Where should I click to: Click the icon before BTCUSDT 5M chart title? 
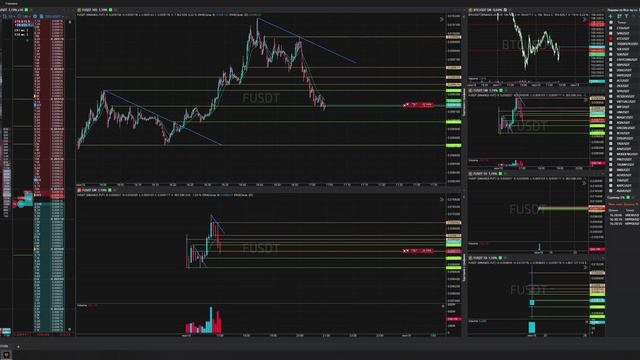[x=471, y=10]
